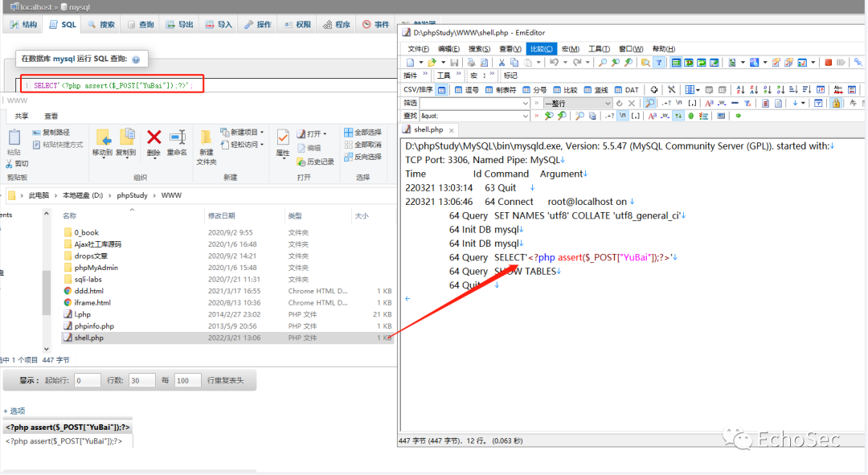Click the Cut scissors icon in EmEditor

[x=502, y=62]
